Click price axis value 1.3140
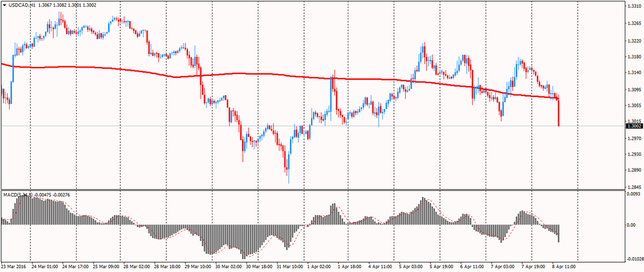 634,72
